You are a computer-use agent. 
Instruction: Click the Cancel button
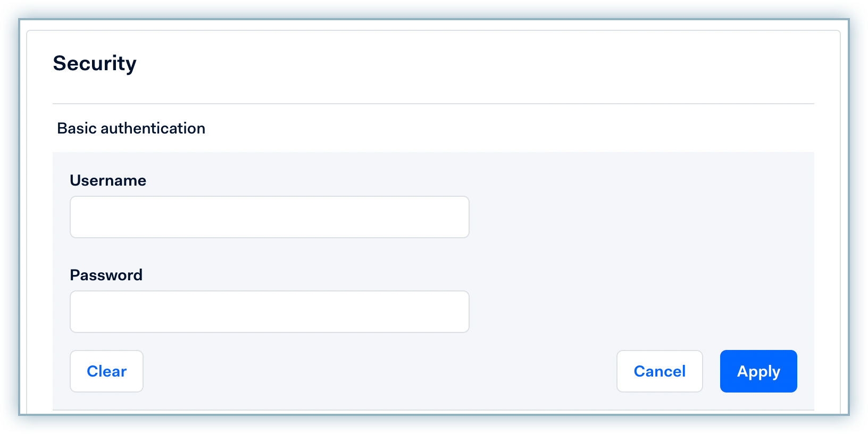point(660,371)
